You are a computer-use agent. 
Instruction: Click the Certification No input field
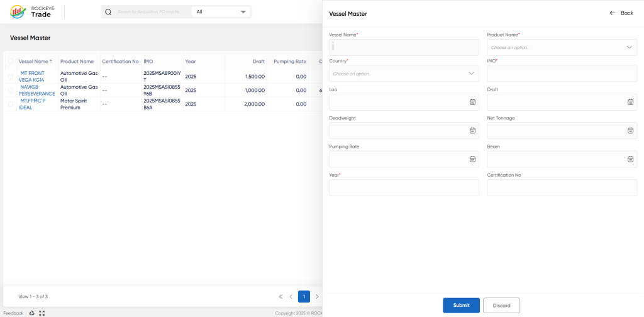click(562, 187)
